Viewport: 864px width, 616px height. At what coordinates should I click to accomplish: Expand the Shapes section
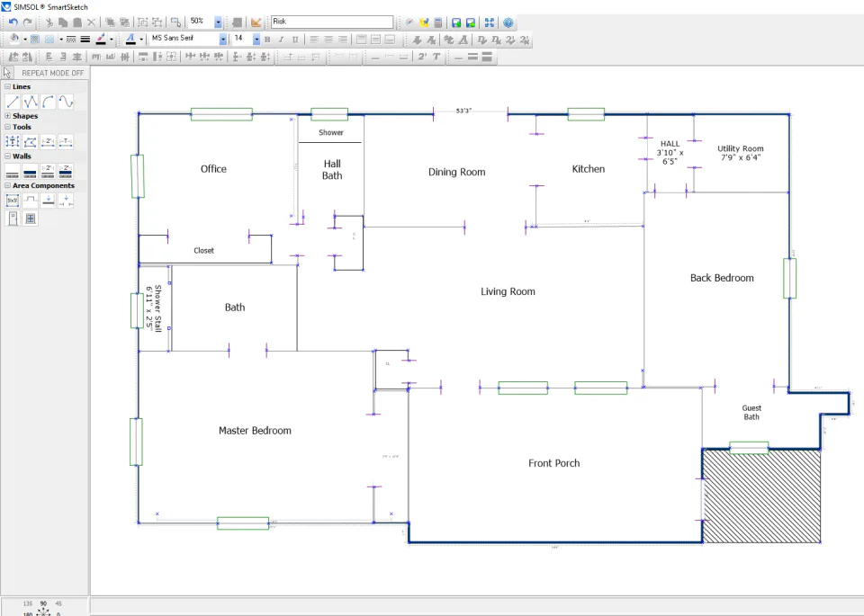8,116
